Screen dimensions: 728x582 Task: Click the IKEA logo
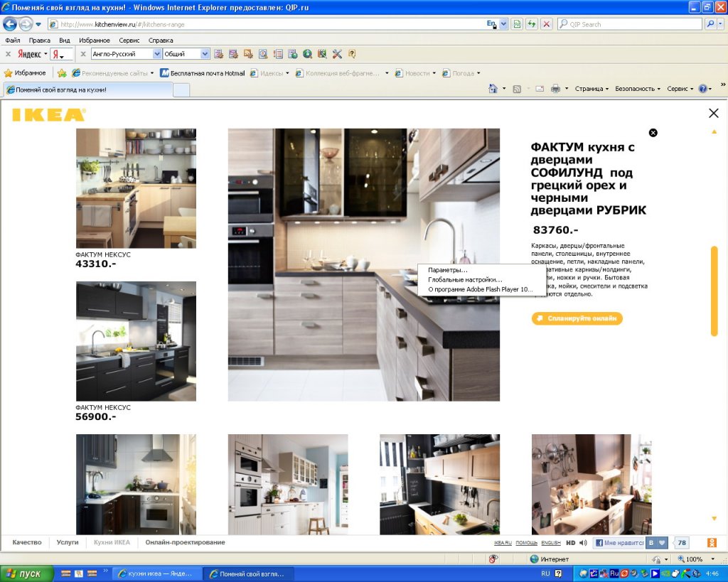(49, 114)
